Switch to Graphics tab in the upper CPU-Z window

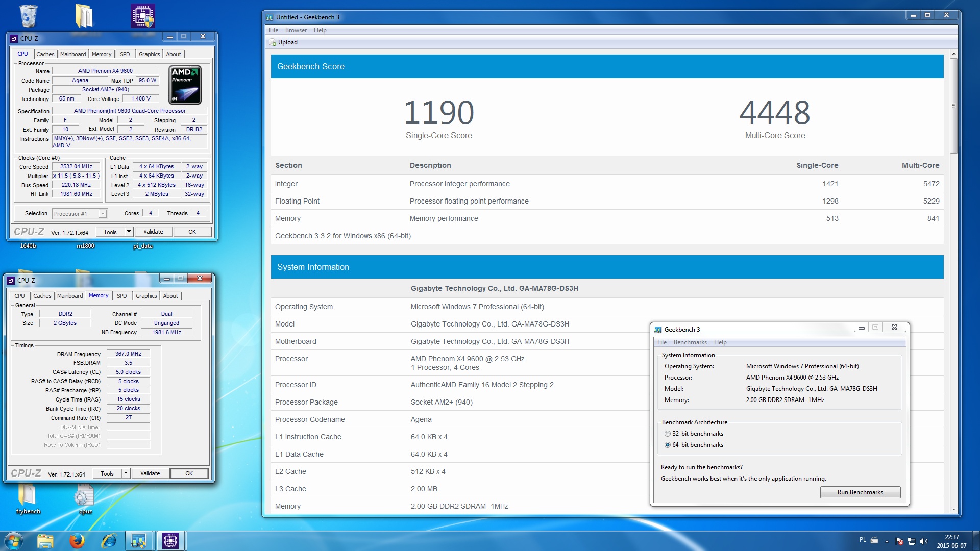[x=150, y=54]
